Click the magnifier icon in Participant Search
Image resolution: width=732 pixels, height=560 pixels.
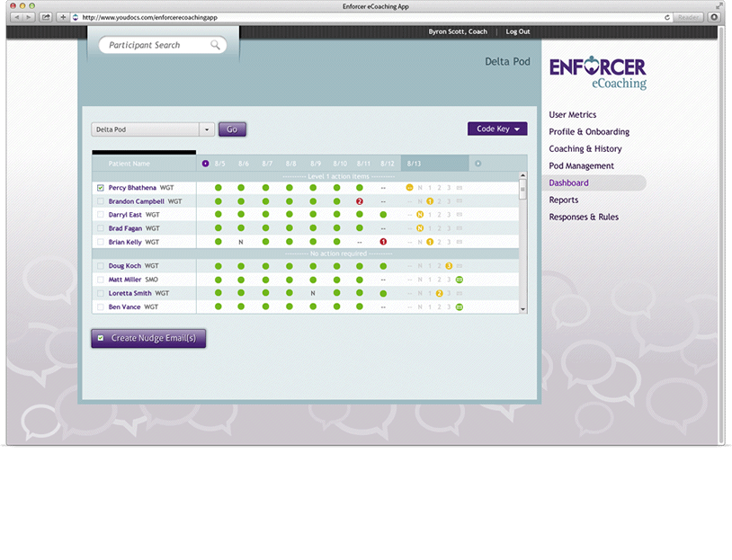[x=215, y=45]
